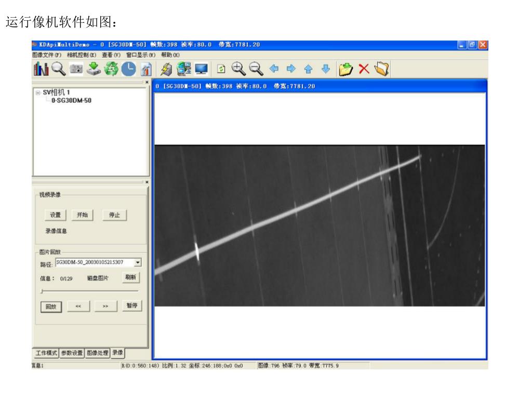Click the zoom out magnifier icon
532x399 pixels.
tap(256, 69)
